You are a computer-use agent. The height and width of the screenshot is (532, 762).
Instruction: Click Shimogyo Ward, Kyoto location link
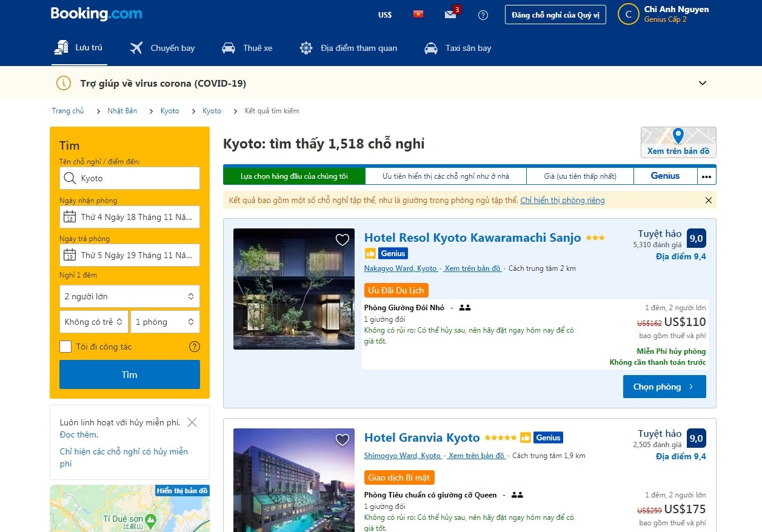coord(403,456)
